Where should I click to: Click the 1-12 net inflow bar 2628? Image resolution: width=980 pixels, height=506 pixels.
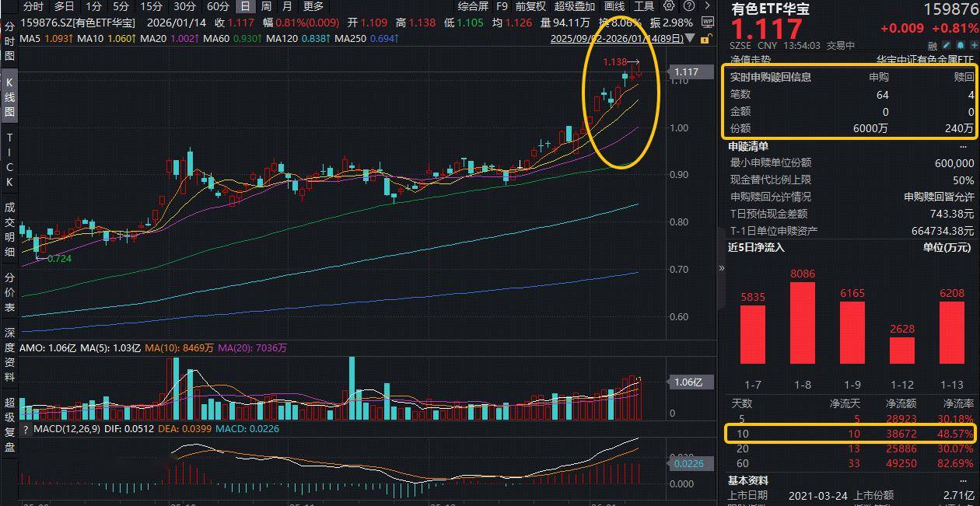click(x=901, y=351)
